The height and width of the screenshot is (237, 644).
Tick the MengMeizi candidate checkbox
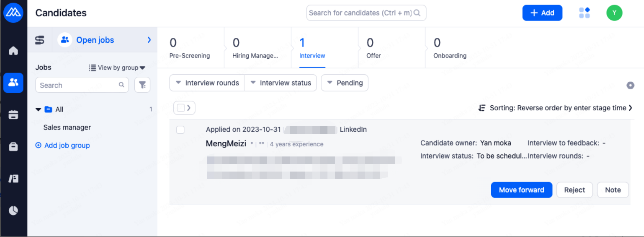180,130
